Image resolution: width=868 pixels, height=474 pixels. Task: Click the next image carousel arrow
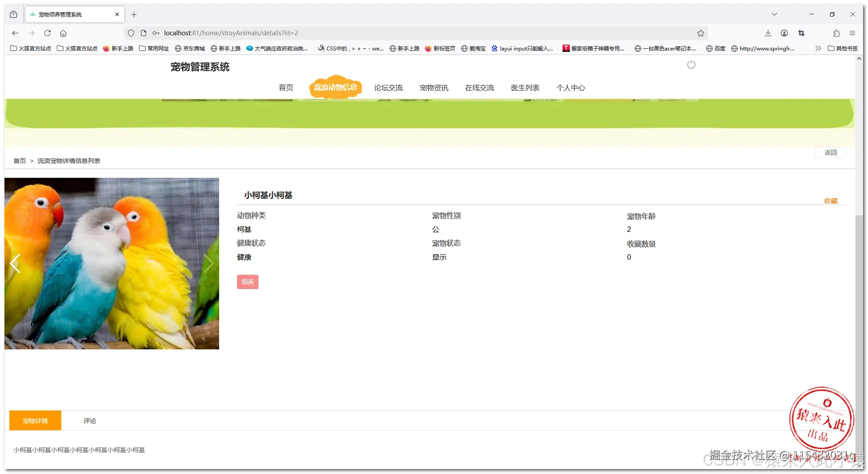click(208, 264)
